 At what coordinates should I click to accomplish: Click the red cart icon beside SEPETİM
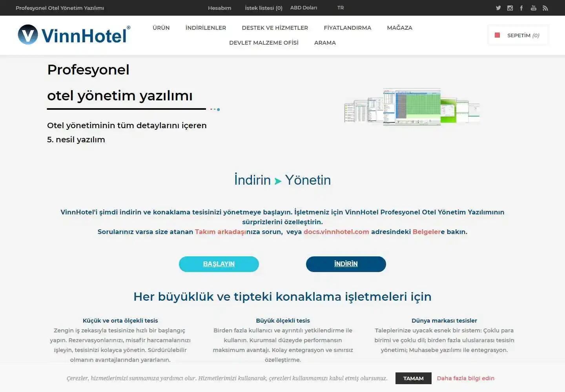coord(498,35)
